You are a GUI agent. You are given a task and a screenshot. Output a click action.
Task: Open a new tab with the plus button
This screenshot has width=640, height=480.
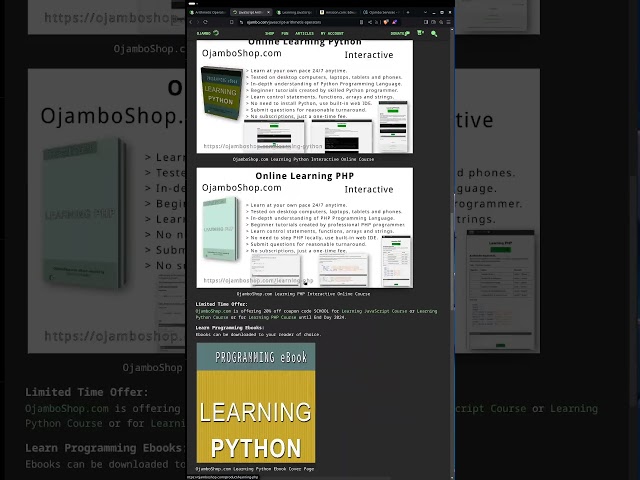tap(408, 12)
